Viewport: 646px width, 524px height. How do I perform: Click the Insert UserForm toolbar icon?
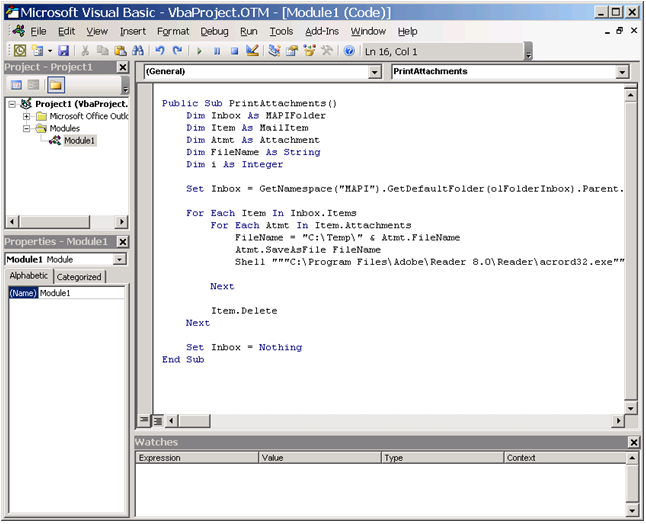click(37, 51)
